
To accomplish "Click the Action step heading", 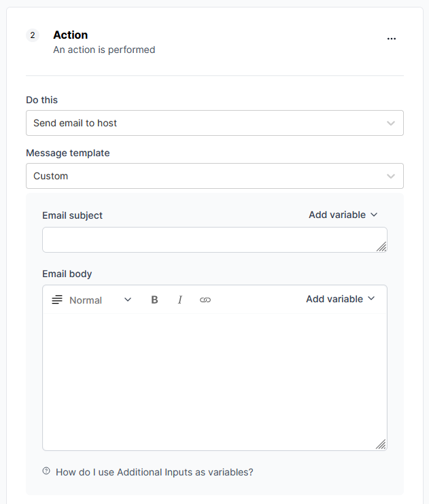I will (71, 35).
